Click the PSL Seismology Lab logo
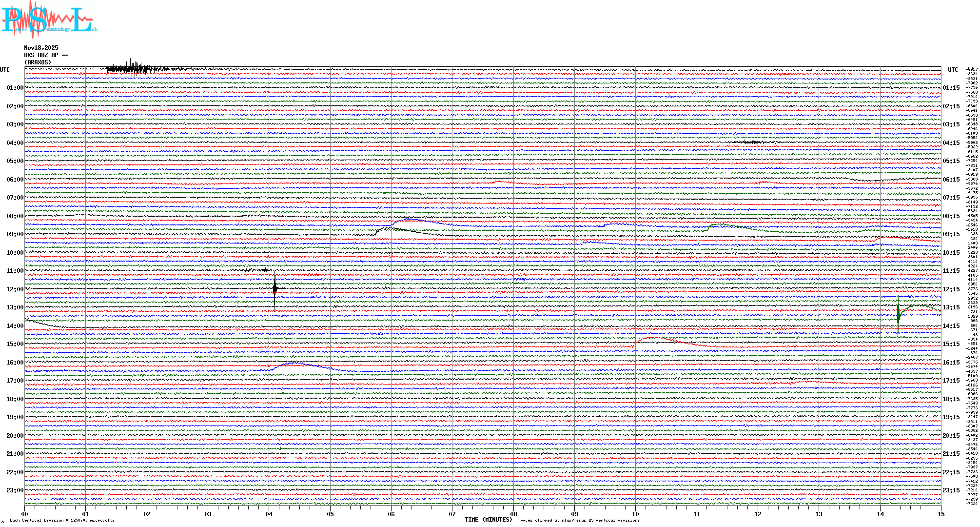Image resolution: width=980 pixels, height=527 pixels. coord(49,20)
